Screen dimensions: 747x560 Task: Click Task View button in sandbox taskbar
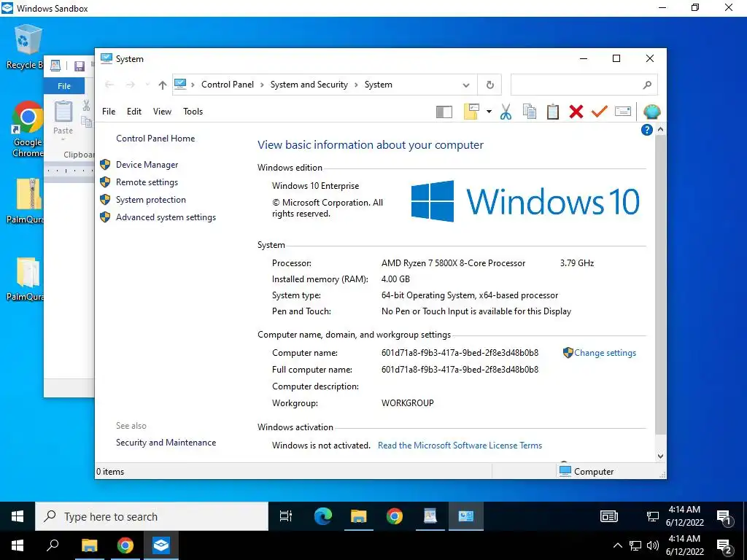(286, 517)
